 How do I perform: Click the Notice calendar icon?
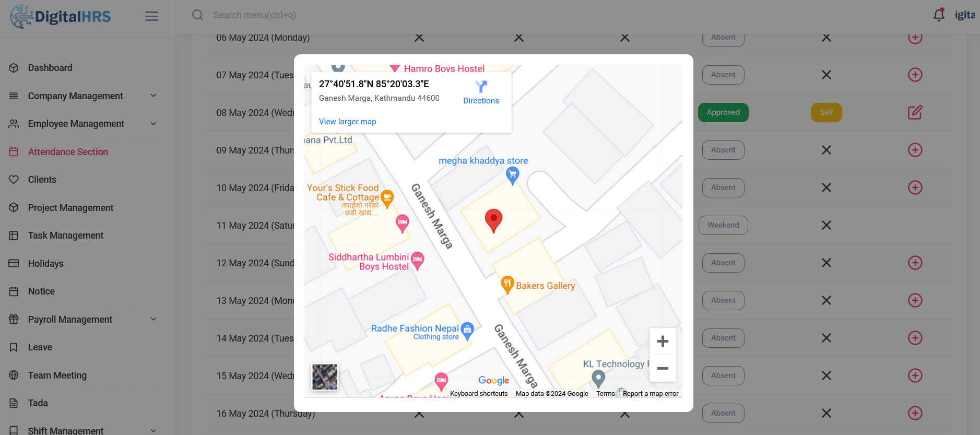[x=14, y=291]
